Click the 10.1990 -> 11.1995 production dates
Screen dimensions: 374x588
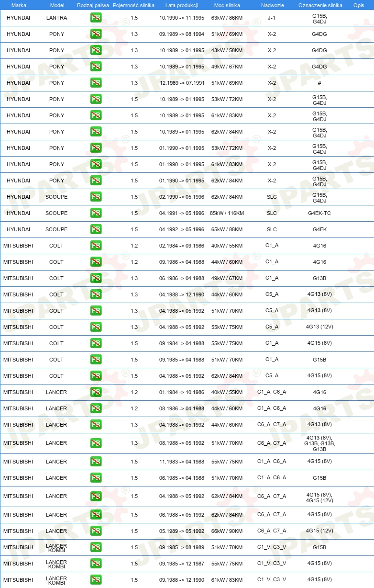[182, 18]
